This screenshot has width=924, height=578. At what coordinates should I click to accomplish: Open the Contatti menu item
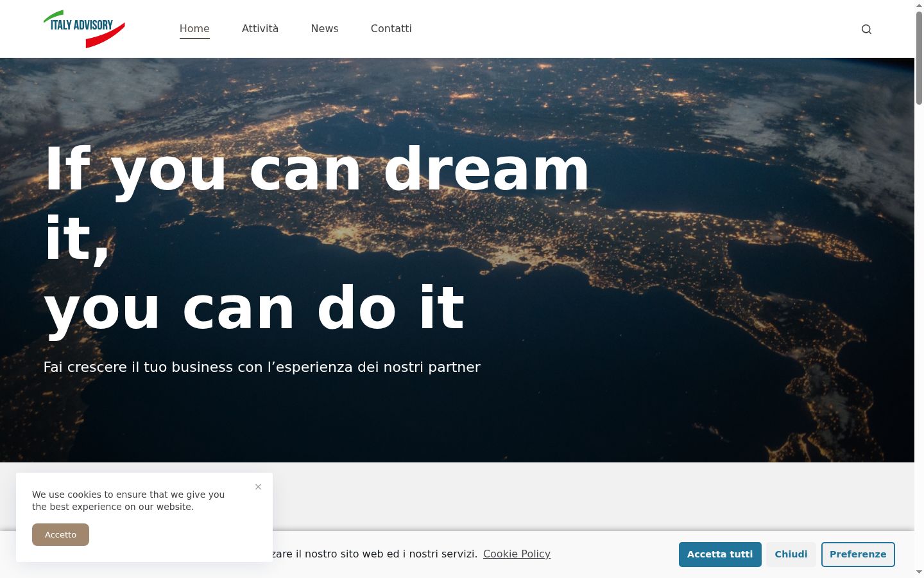391,28
